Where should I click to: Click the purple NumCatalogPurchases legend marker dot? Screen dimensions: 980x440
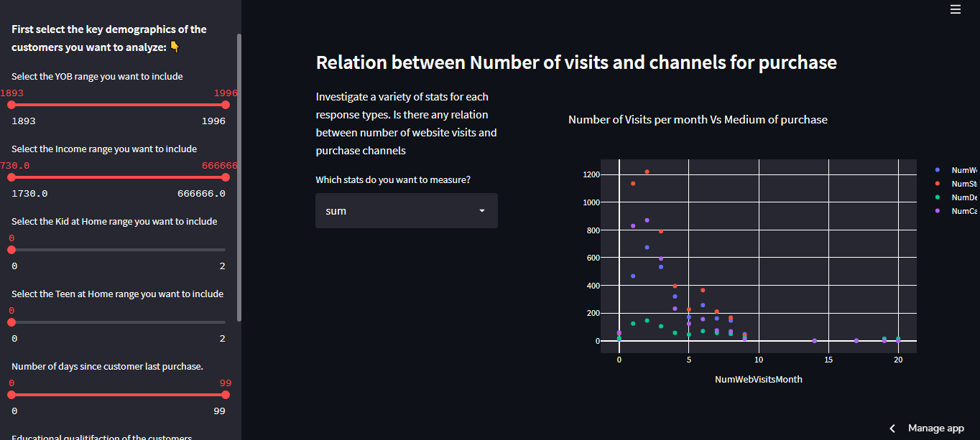[938, 210]
